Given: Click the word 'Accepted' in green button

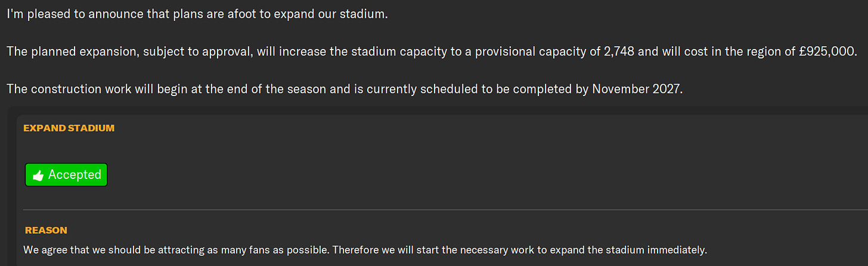Looking at the screenshot, I should point(75,175).
